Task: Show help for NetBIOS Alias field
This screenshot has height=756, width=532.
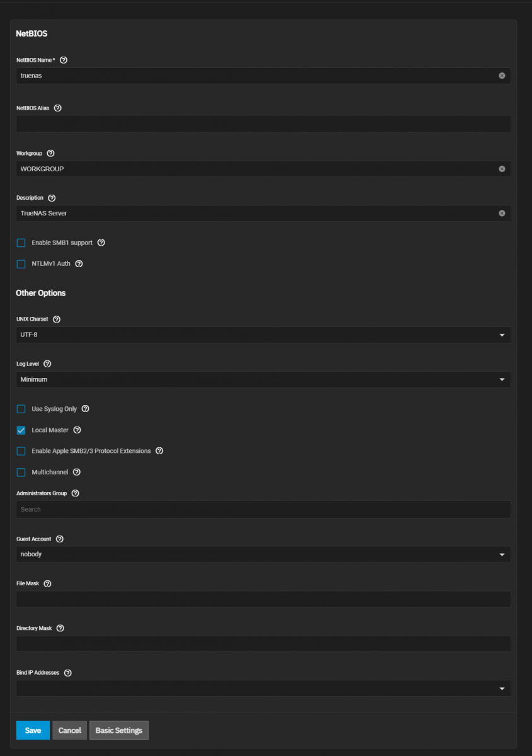Action: tap(58, 108)
